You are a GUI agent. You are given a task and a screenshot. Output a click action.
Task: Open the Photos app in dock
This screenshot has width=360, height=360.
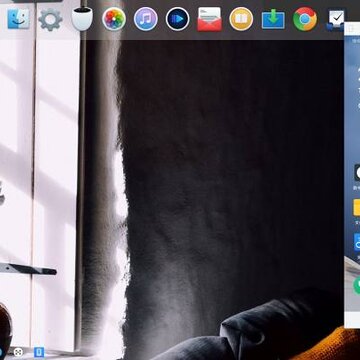114,19
